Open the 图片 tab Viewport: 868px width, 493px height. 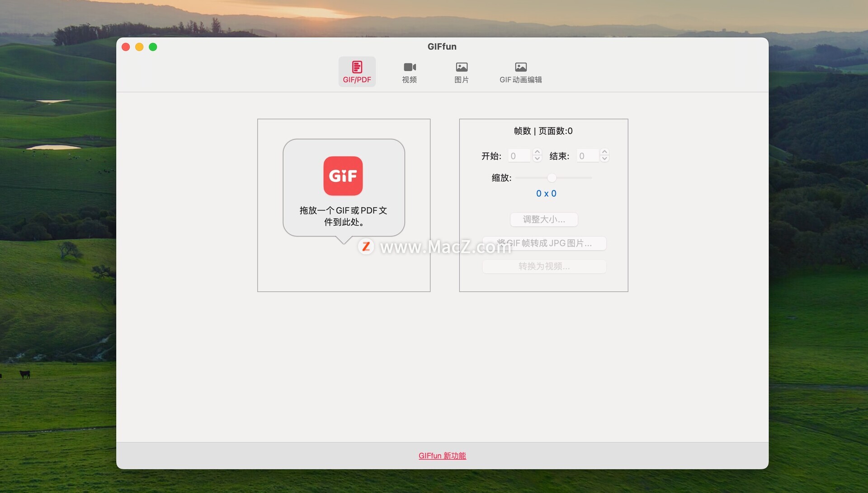(x=462, y=72)
